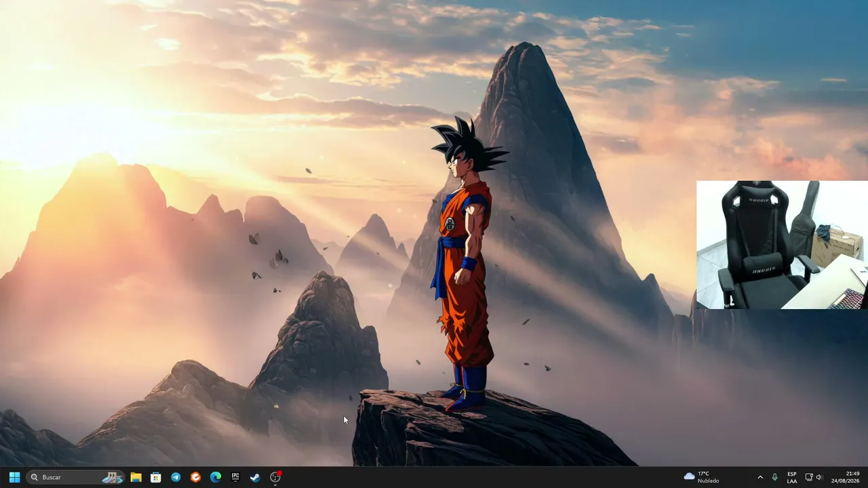868x488 pixels.
Task: Launch Steam from the taskbar
Action: pyautogui.click(x=255, y=477)
